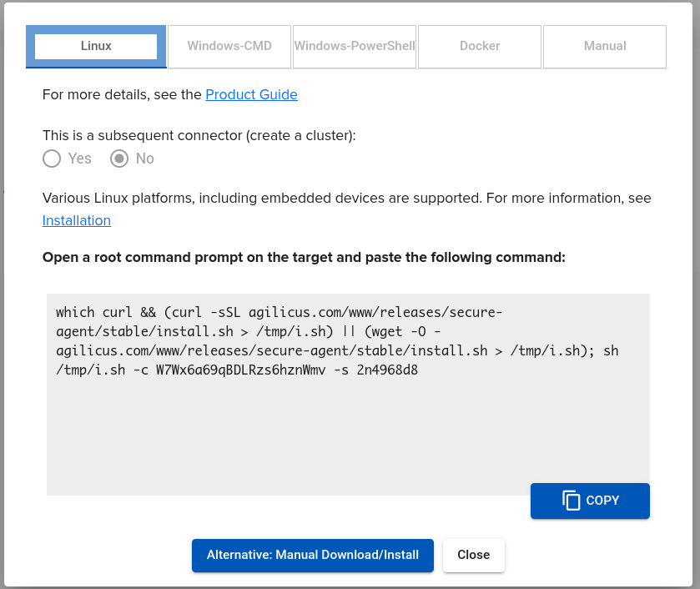This screenshot has height=589, width=700.
Task: Close the dialog with the Close button
Action: tap(473, 555)
